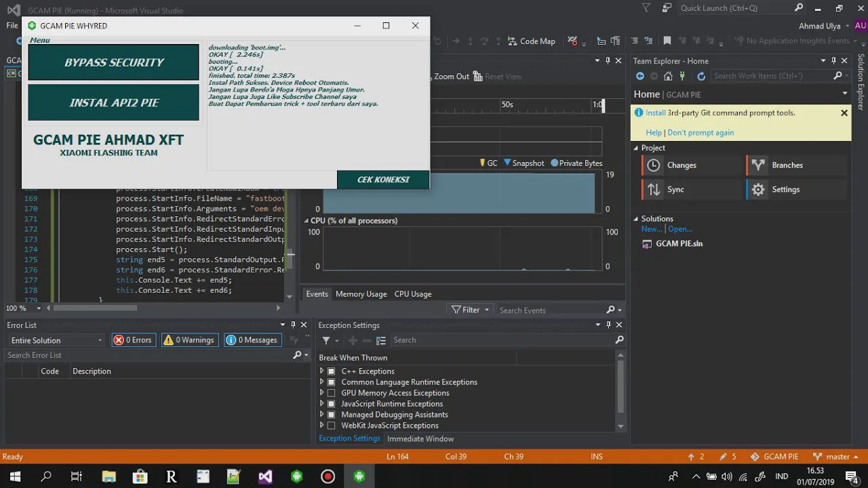868x488 pixels.
Task: Expand JavaScript Runtime Exceptions node
Action: 322,404
